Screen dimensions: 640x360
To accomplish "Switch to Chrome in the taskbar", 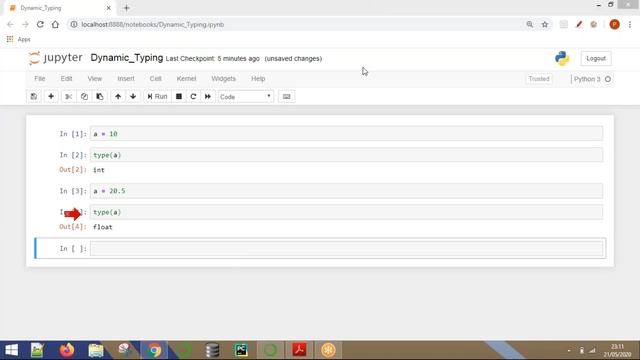I will click(154, 350).
